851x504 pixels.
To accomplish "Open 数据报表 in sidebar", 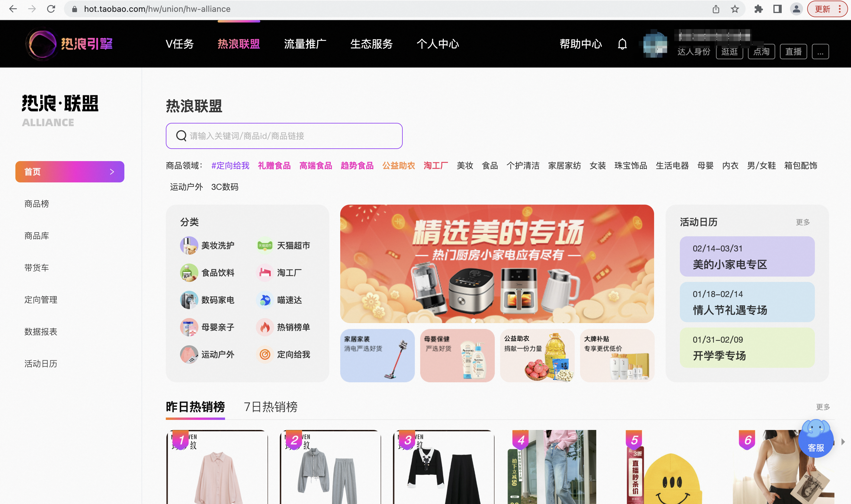I will pos(41,332).
